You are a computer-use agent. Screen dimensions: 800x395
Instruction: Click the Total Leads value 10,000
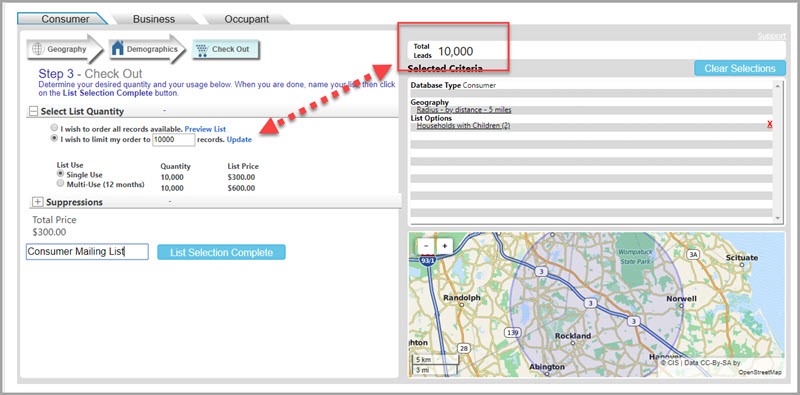(456, 51)
